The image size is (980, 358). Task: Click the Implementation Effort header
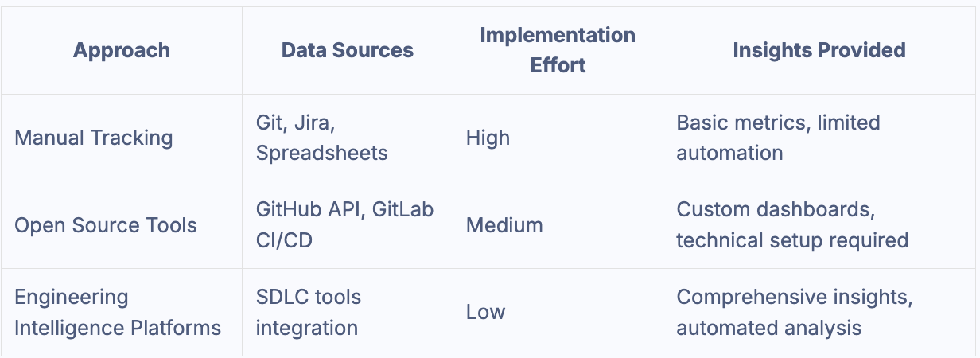click(x=558, y=50)
